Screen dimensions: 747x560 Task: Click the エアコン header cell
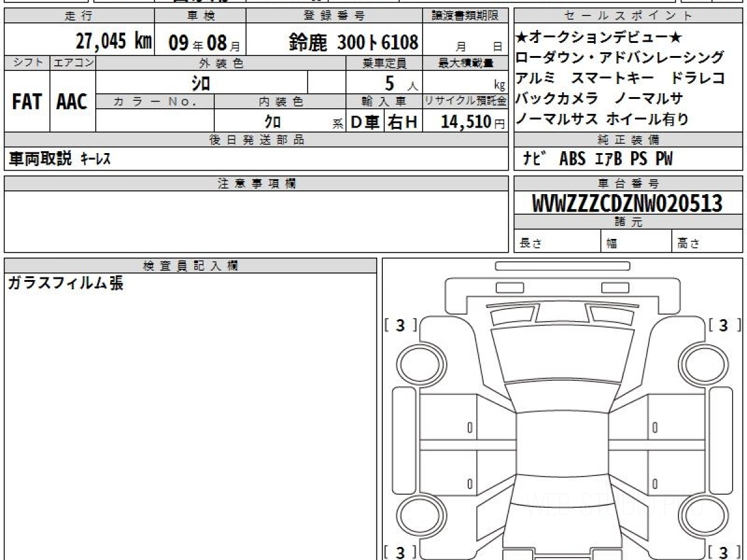pyautogui.click(x=73, y=63)
